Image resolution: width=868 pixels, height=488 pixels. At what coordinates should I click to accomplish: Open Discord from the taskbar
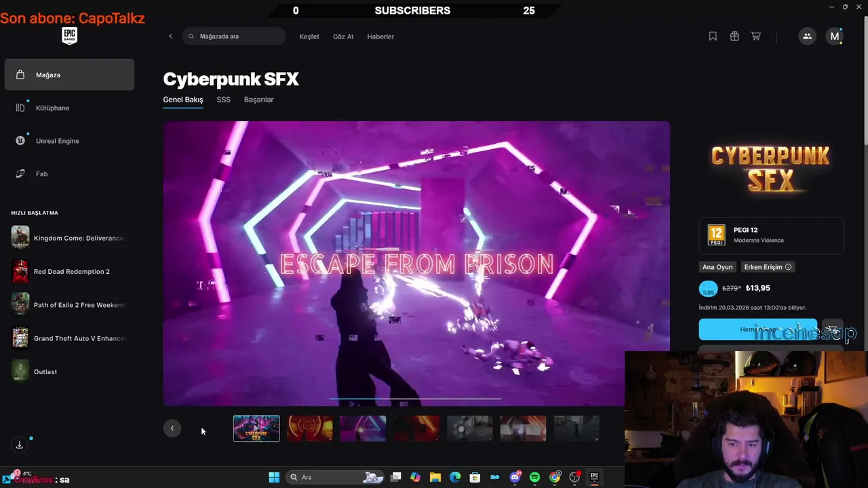[515, 477]
